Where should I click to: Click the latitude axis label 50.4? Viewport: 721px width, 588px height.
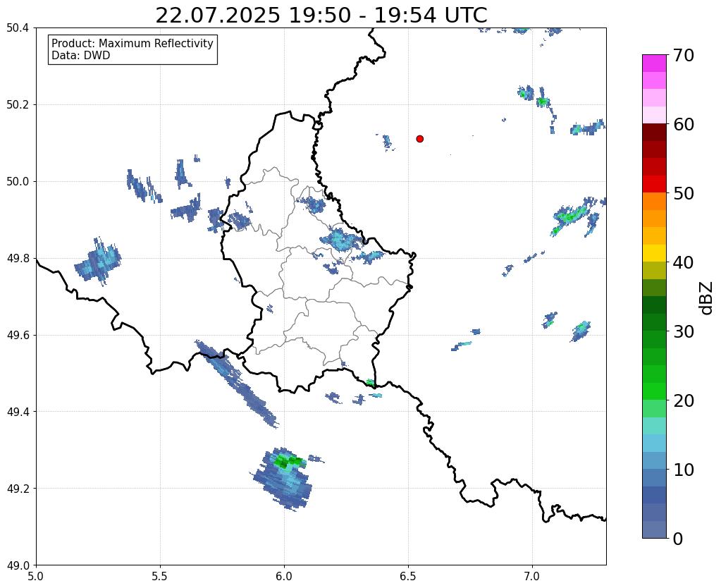pos(18,28)
